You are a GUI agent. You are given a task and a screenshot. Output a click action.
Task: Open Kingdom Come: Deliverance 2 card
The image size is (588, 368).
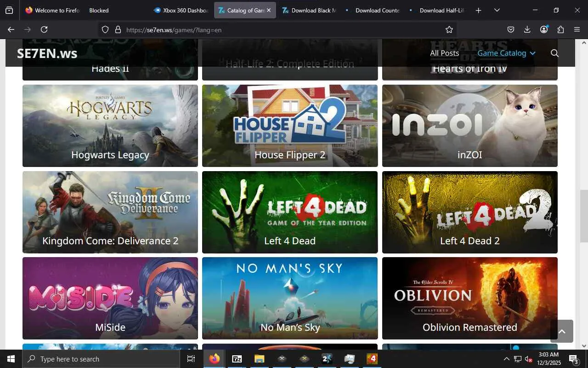click(x=110, y=212)
